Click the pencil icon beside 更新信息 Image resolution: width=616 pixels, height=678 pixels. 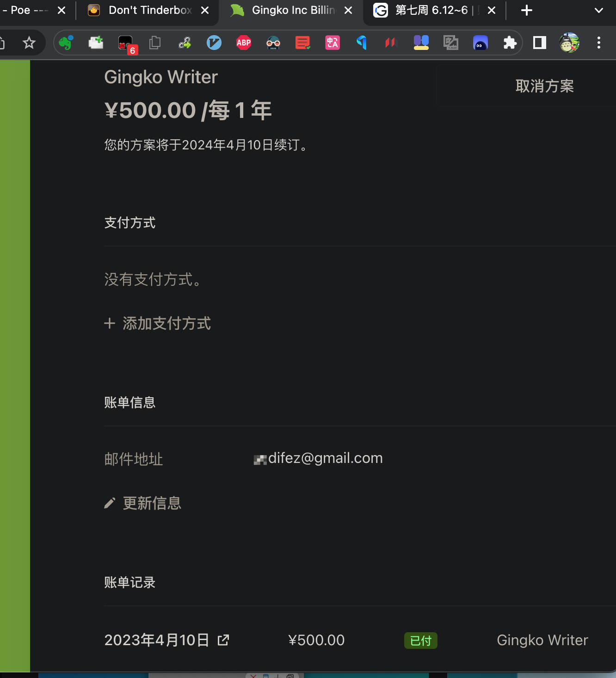point(110,503)
